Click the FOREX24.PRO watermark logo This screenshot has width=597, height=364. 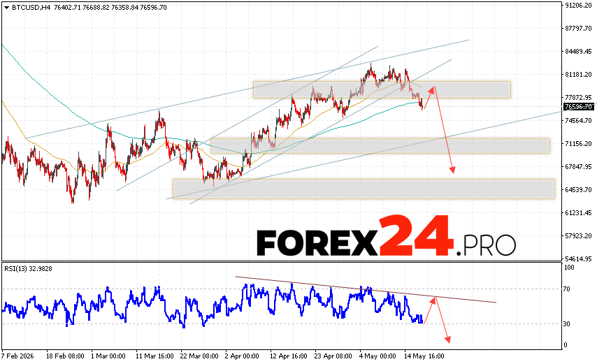point(386,236)
